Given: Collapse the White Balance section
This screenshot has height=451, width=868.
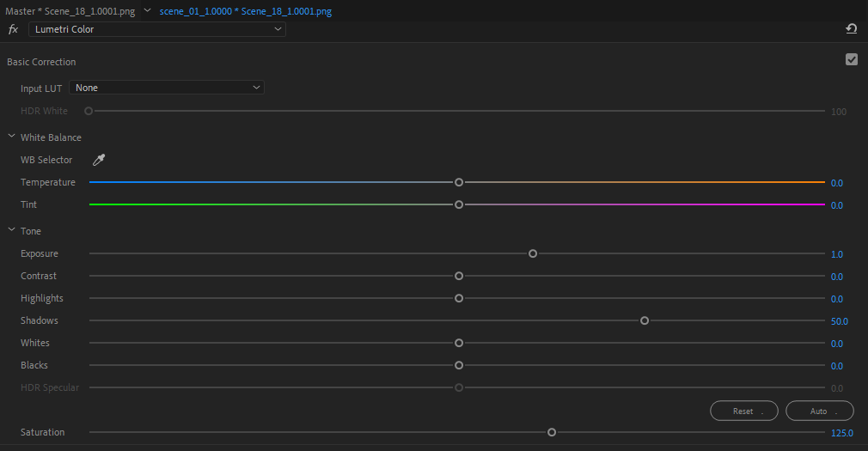Looking at the screenshot, I should [x=11, y=136].
